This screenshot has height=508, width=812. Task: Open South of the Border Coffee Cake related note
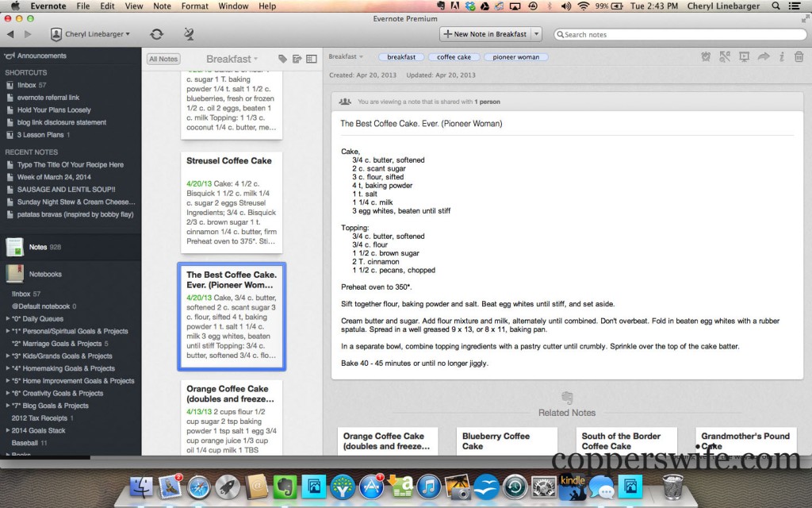pos(626,441)
